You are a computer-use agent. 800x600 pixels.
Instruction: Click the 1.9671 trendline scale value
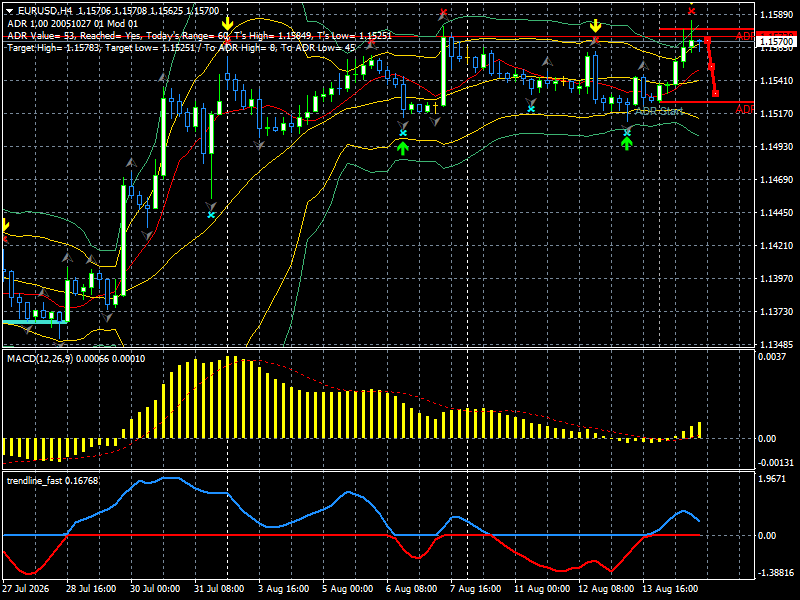(x=771, y=479)
